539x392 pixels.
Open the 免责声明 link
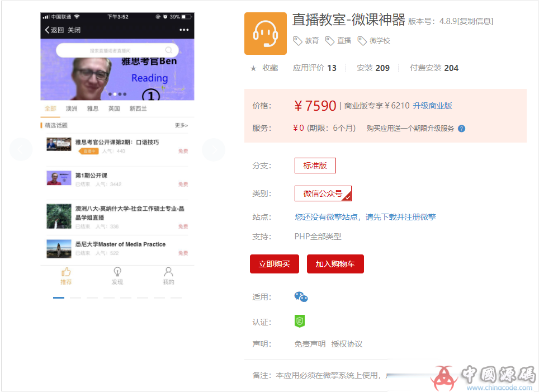[x=310, y=344]
